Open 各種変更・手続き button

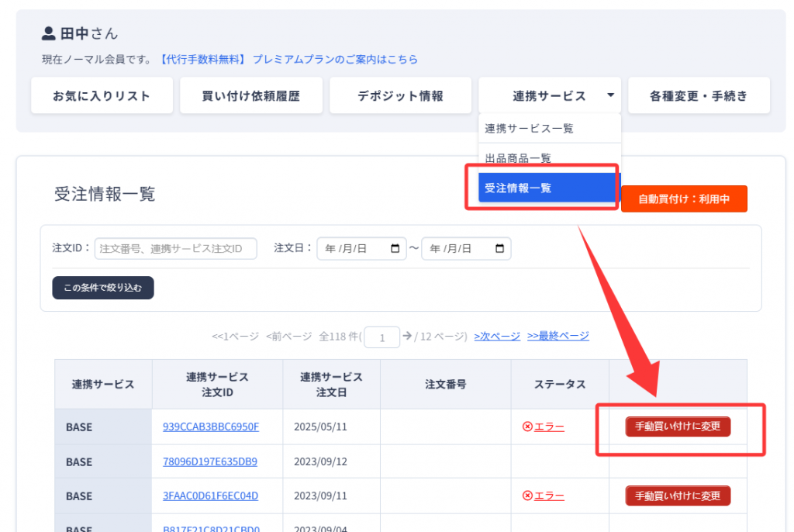pyautogui.click(x=699, y=95)
